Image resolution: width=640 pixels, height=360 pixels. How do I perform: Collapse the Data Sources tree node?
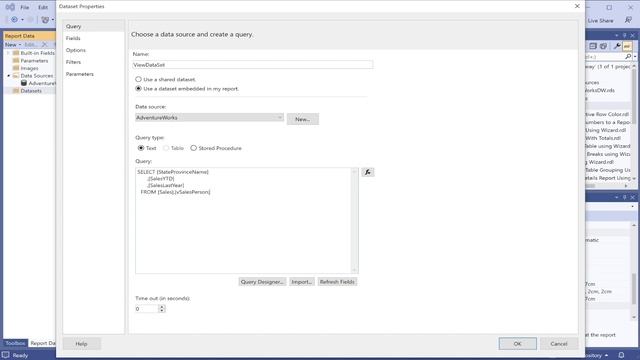tap(8, 76)
